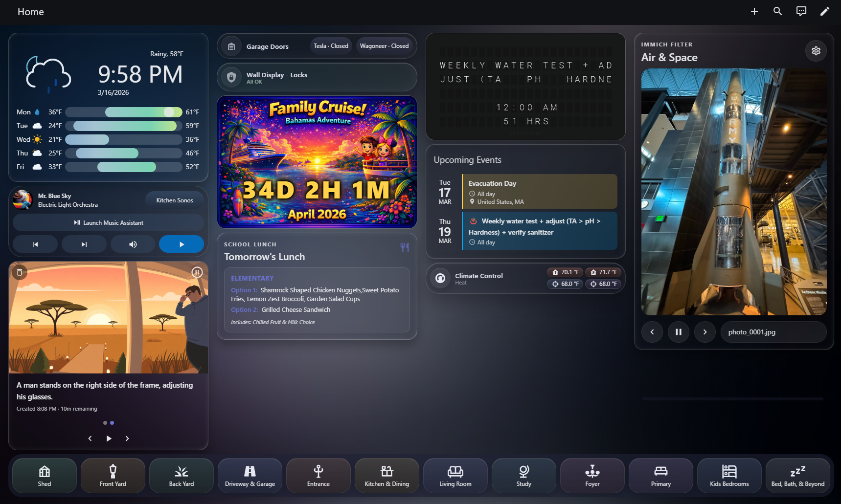841x504 pixels.
Task: Click Wednesday's temperature range bar
Action: (124, 139)
